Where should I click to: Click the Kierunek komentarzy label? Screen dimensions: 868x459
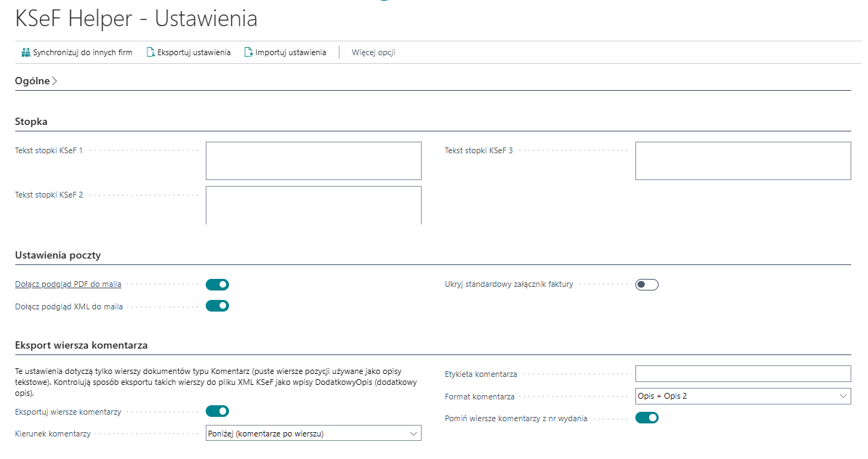point(52,434)
